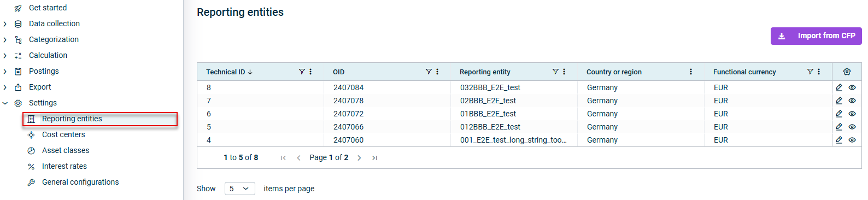
Task: Open Cost centers settings page
Action: click(x=63, y=134)
